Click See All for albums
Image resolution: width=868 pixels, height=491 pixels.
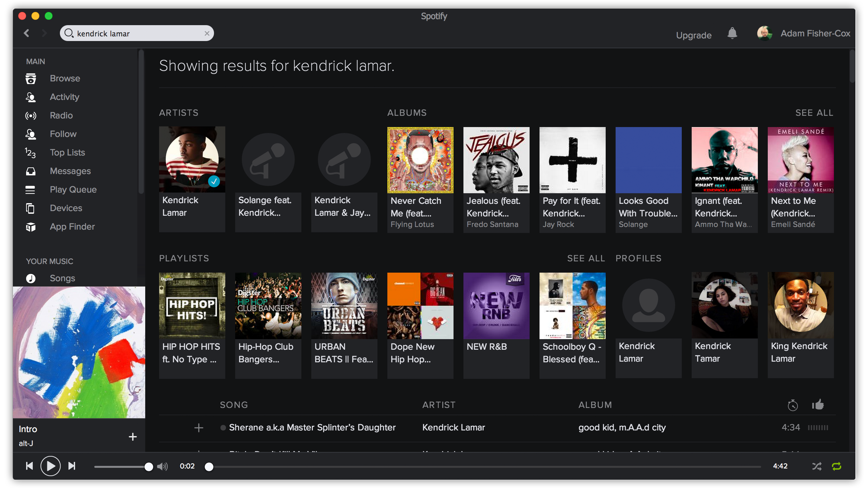[x=814, y=112]
